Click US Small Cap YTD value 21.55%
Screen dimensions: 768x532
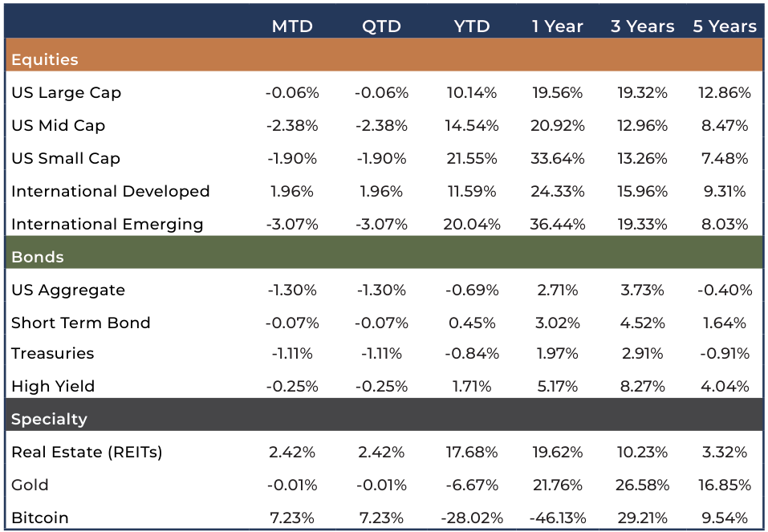472,158
